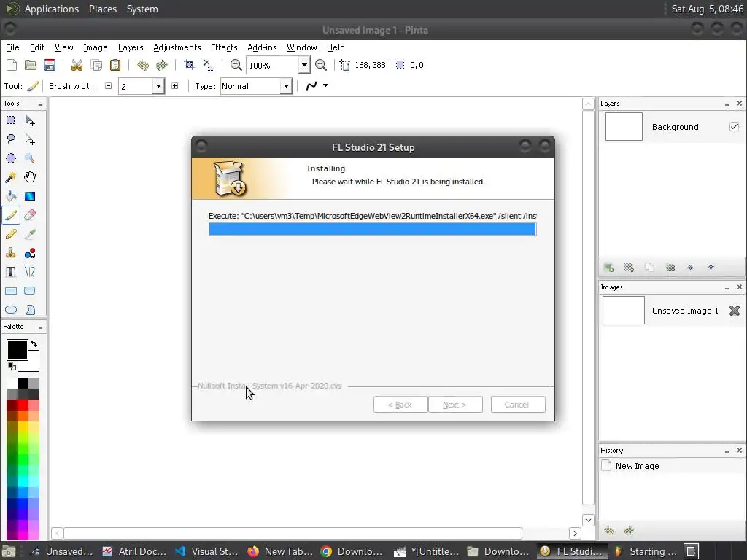
Task: Click the Paste clipboard icon
Action: (115, 65)
